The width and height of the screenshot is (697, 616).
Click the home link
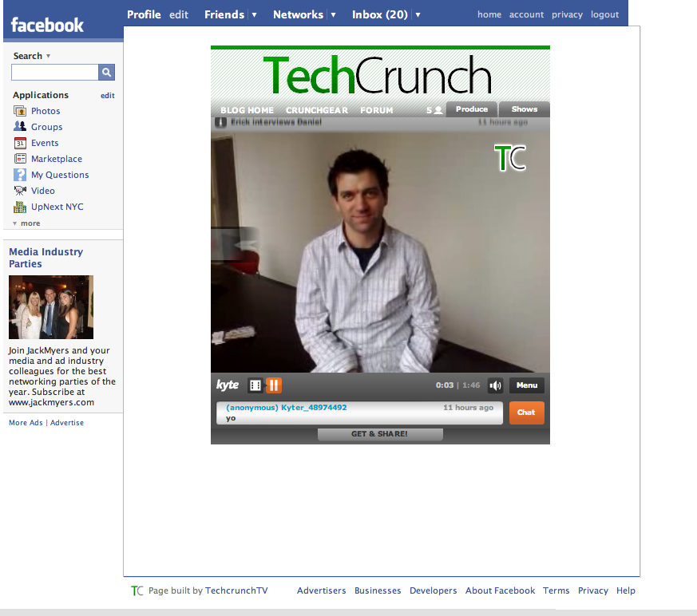point(489,14)
